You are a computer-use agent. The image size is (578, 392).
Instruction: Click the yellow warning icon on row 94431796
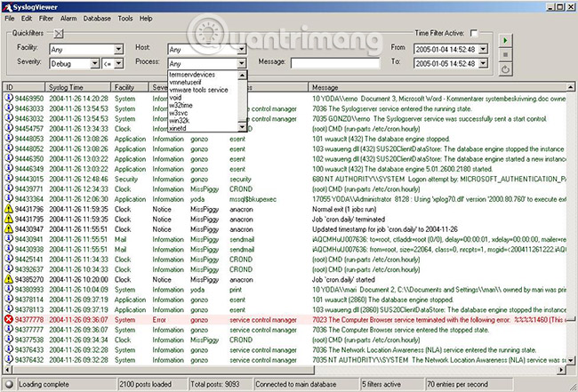click(9, 208)
